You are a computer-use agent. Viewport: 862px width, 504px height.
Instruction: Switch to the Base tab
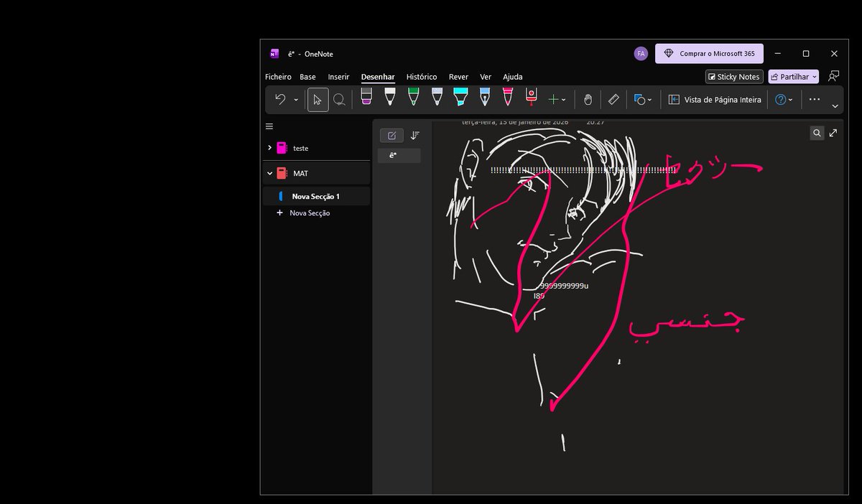[307, 77]
